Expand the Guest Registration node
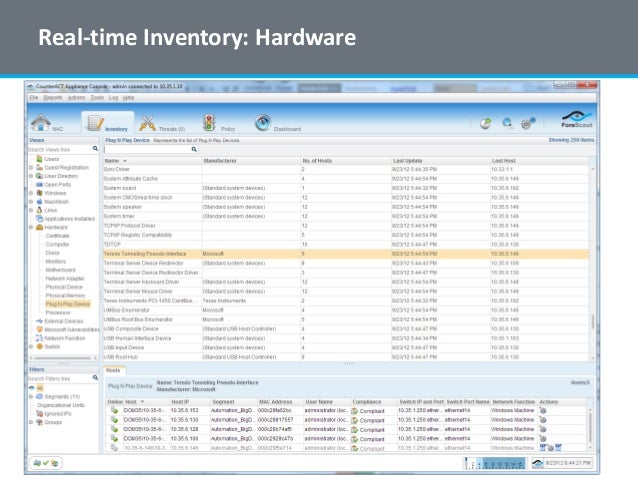 click(x=31, y=168)
